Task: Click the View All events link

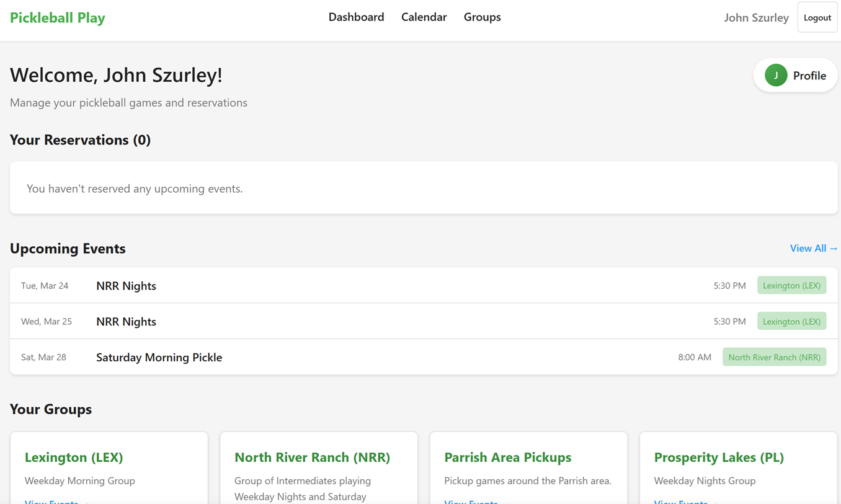Action: pos(813,249)
